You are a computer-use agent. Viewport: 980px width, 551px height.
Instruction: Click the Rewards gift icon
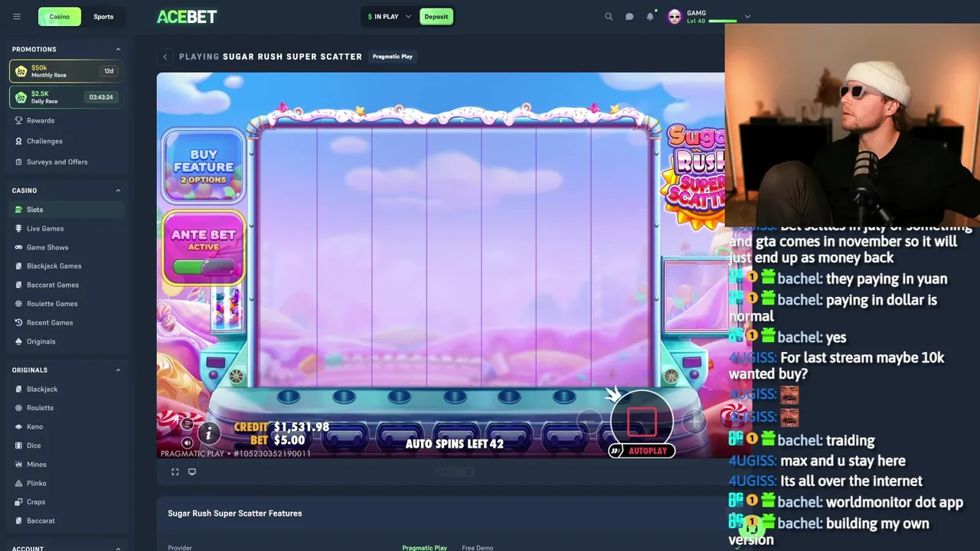(x=19, y=120)
